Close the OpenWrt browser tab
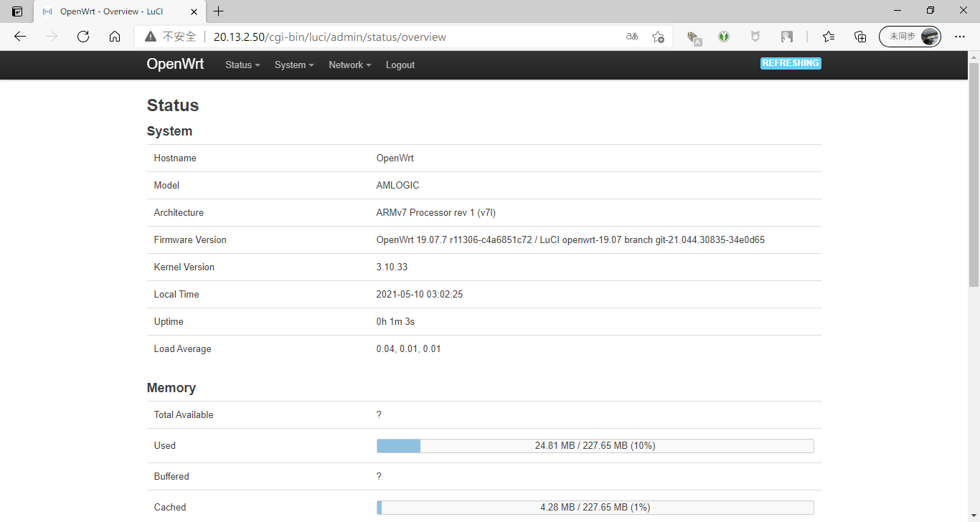The height and width of the screenshot is (522, 980). [194, 11]
